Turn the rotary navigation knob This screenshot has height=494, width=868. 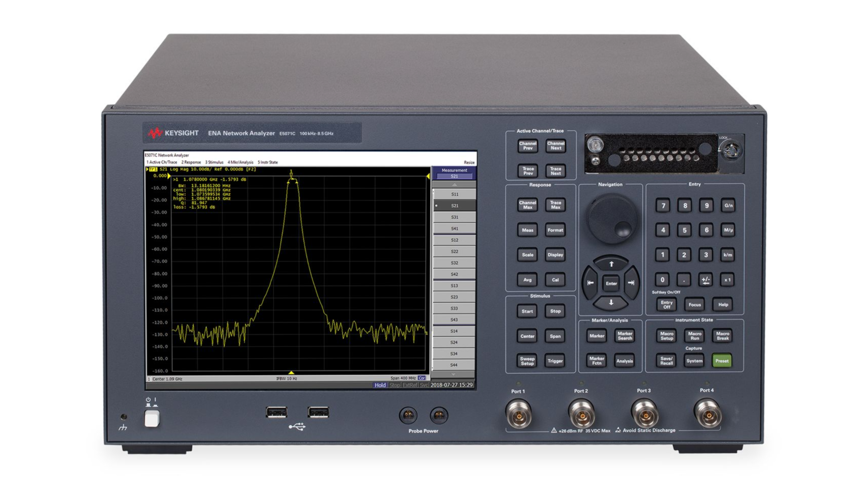point(611,219)
